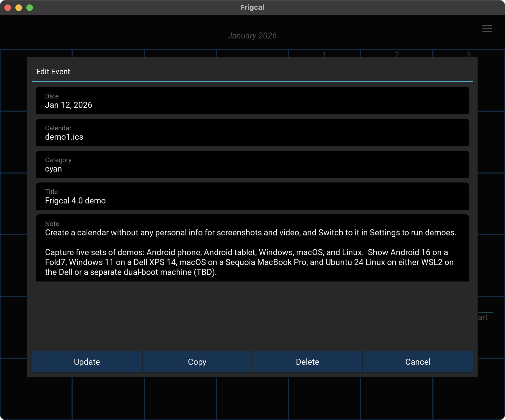Screen dimensions: 505x420
Task: Open the Date field showing Jan 12, 2026
Action: click(x=252, y=101)
